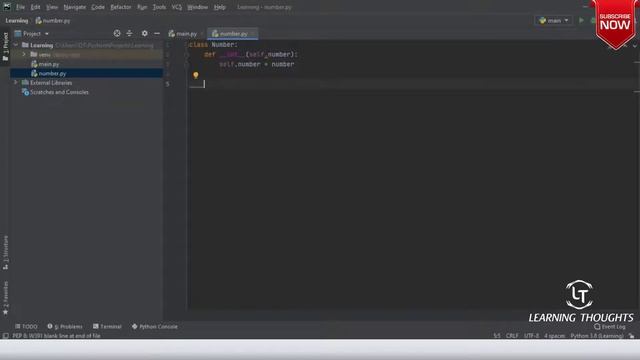
Task: Open the TODO tool window
Action: [26, 327]
